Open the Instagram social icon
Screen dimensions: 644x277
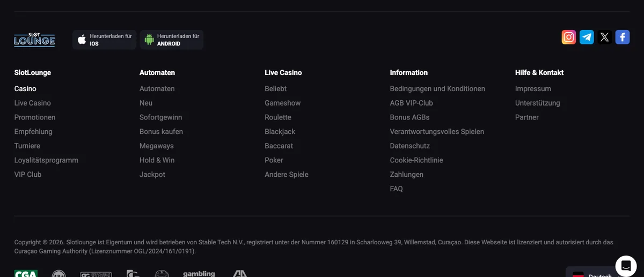pos(569,37)
